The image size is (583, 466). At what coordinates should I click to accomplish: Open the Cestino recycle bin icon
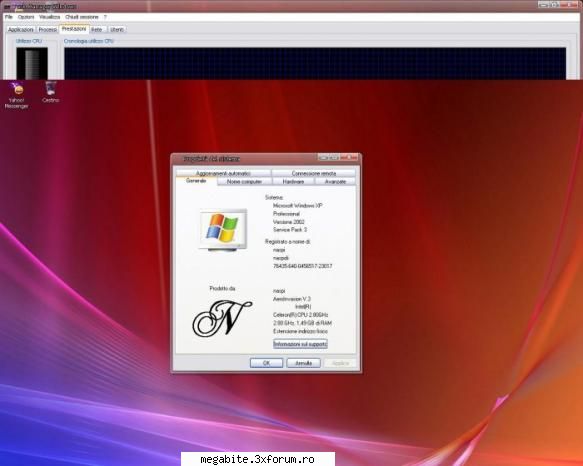[x=51, y=92]
